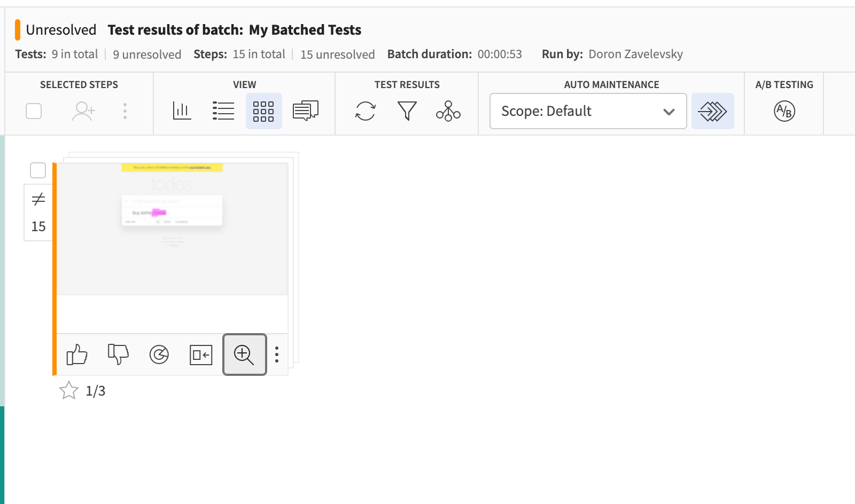Select the grid steps view
Viewport: 855px width, 504px height.
[x=263, y=111]
